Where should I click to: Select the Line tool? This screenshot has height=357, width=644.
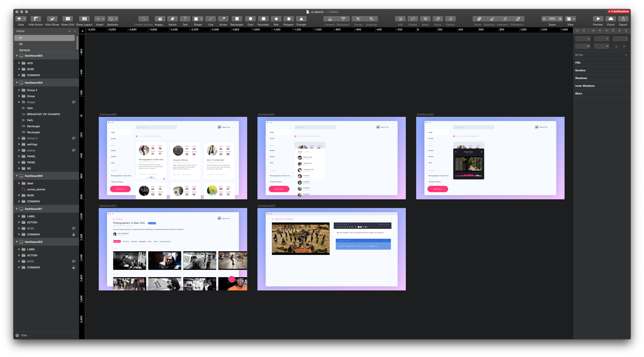(x=210, y=19)
